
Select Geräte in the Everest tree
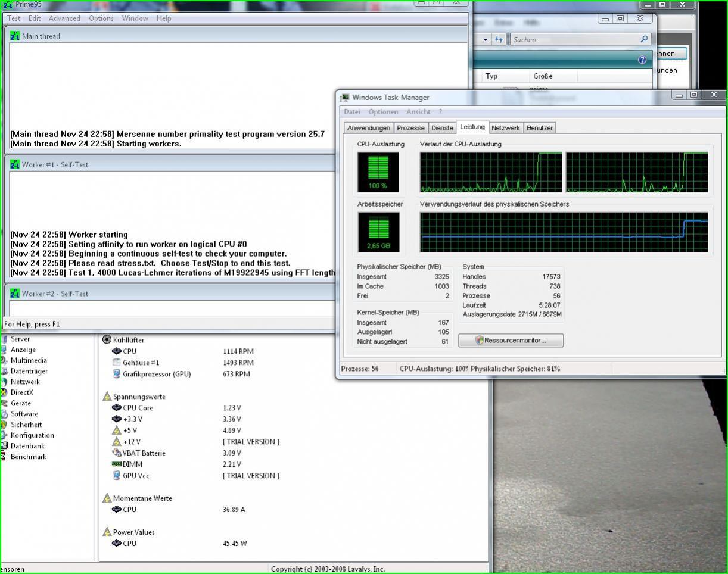coord(21,403)
